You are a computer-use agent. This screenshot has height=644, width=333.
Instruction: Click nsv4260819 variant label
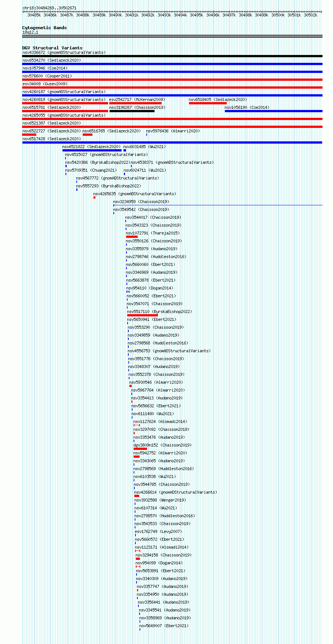(64, 99)
